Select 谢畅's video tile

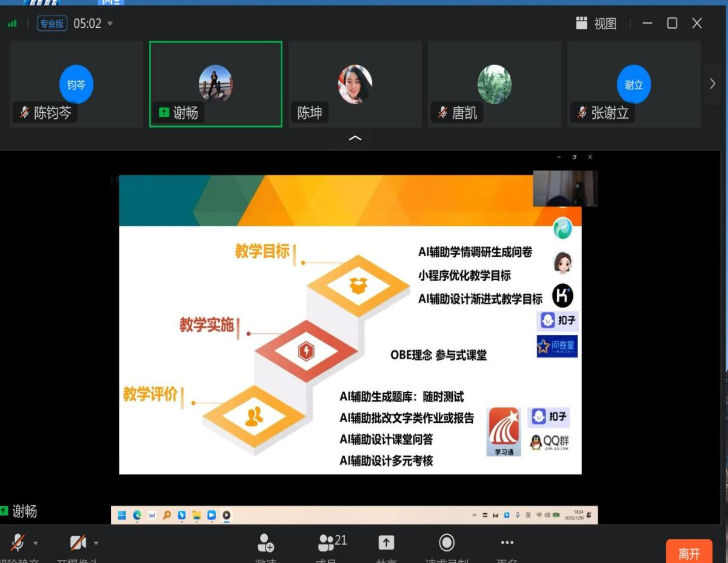(216, 84)
